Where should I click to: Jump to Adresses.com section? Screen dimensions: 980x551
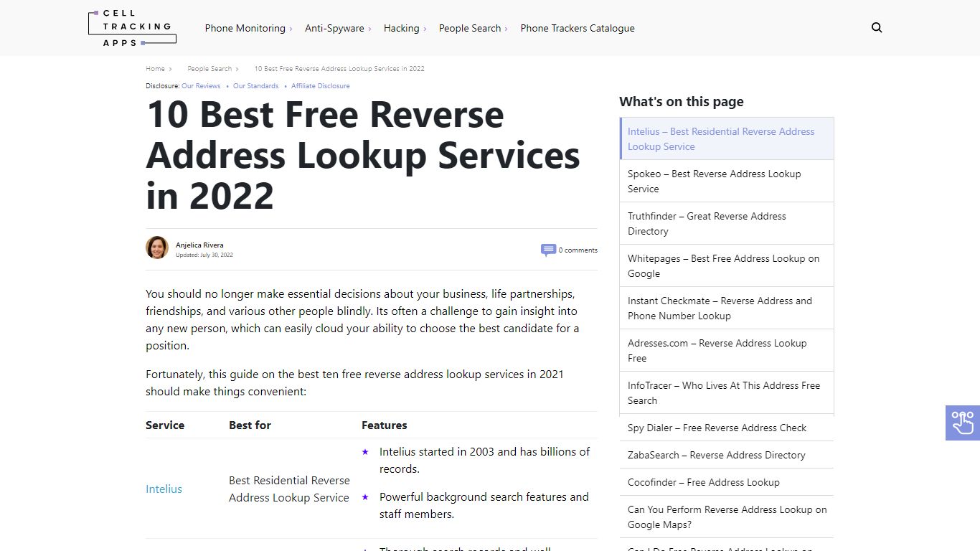tap(727, 350)
